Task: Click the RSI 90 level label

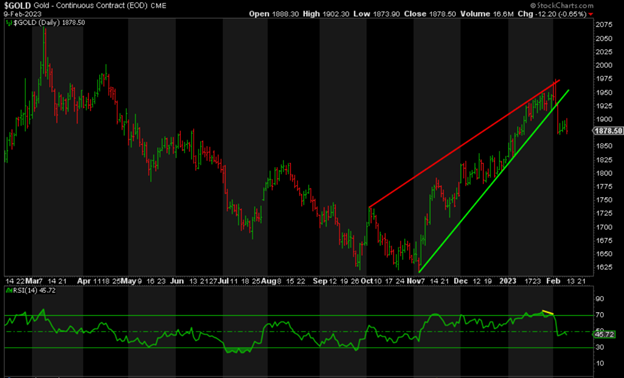Action: (x=600, y=299)
